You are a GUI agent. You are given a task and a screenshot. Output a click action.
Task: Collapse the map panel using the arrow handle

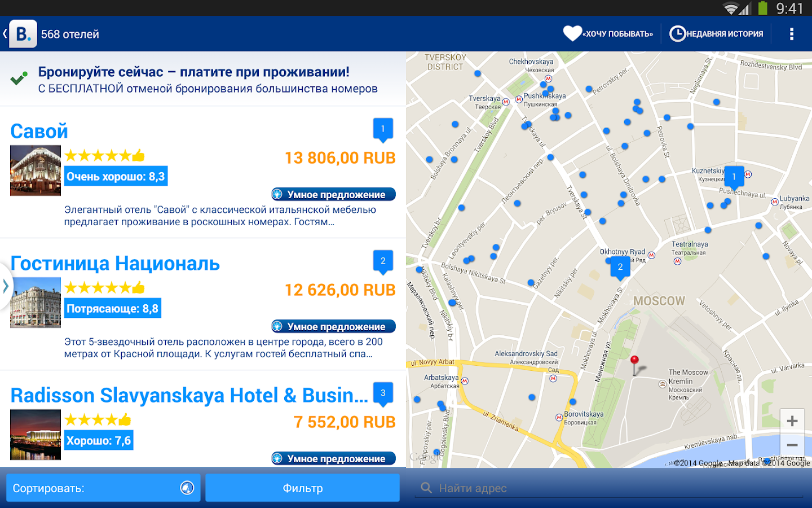pos(7,286)
